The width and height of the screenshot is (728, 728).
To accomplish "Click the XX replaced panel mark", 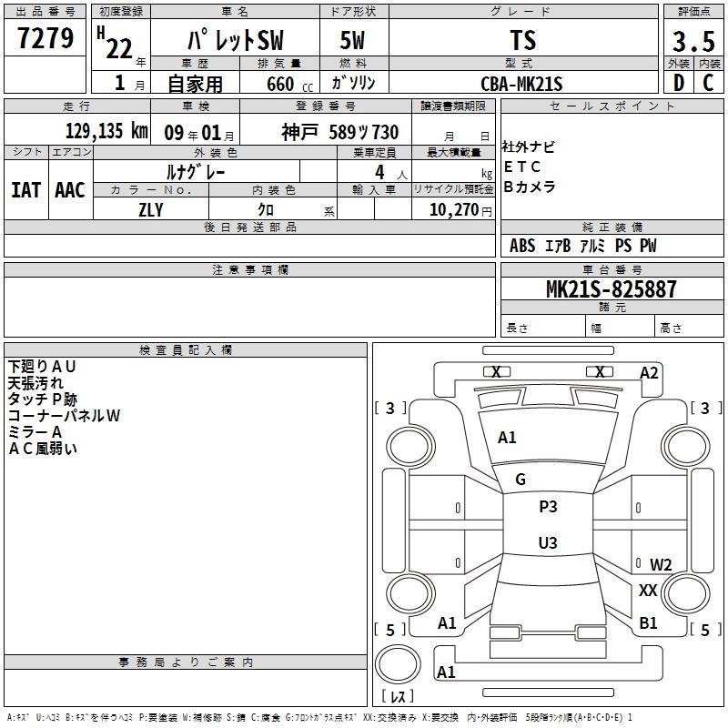I will pos(648,591).
